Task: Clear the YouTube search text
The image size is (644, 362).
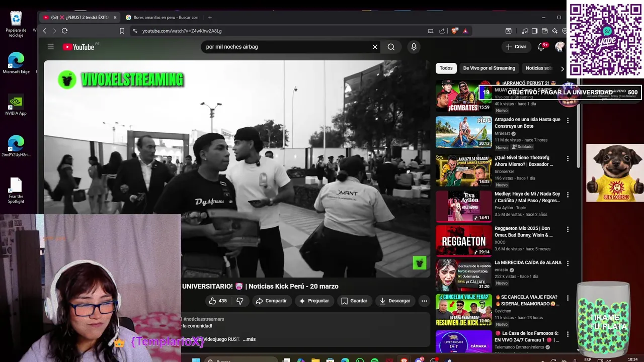Action: coord(375,47)
